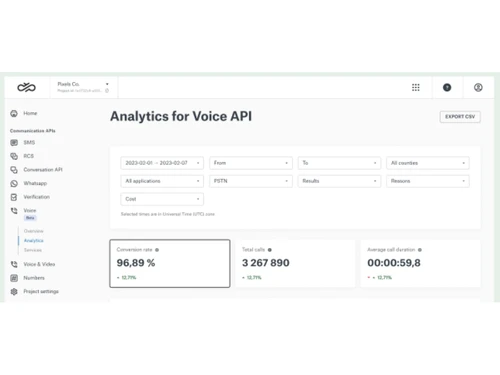Click the Voice phone icon in sidebar

coord(14,211)
